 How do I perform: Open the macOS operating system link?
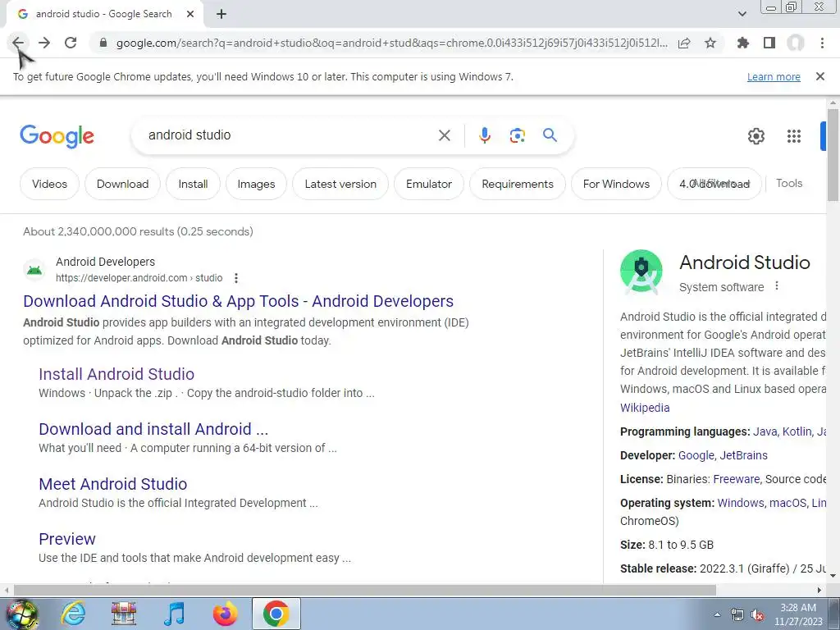click(x=787, y=503)
